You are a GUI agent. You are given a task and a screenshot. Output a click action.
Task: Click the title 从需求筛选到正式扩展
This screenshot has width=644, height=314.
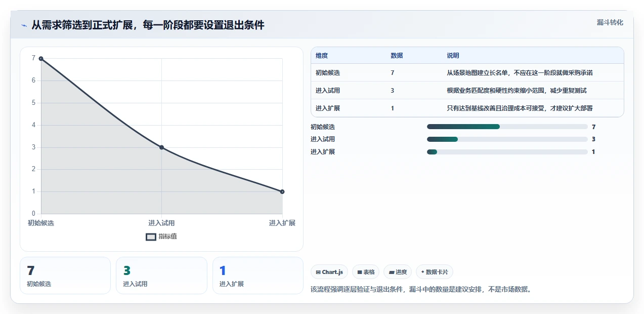(148, 25)
